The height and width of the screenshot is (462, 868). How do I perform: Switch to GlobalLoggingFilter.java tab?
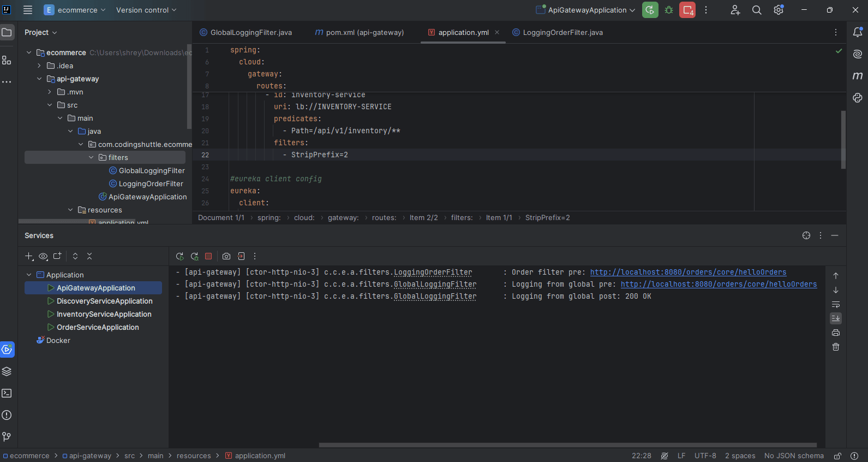(246, 32)
